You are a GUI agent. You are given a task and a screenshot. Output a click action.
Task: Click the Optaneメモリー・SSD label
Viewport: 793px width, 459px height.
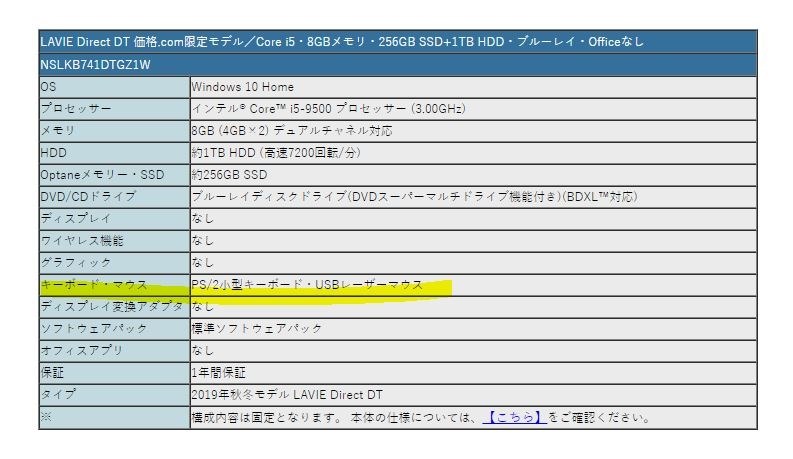(102, 175)
